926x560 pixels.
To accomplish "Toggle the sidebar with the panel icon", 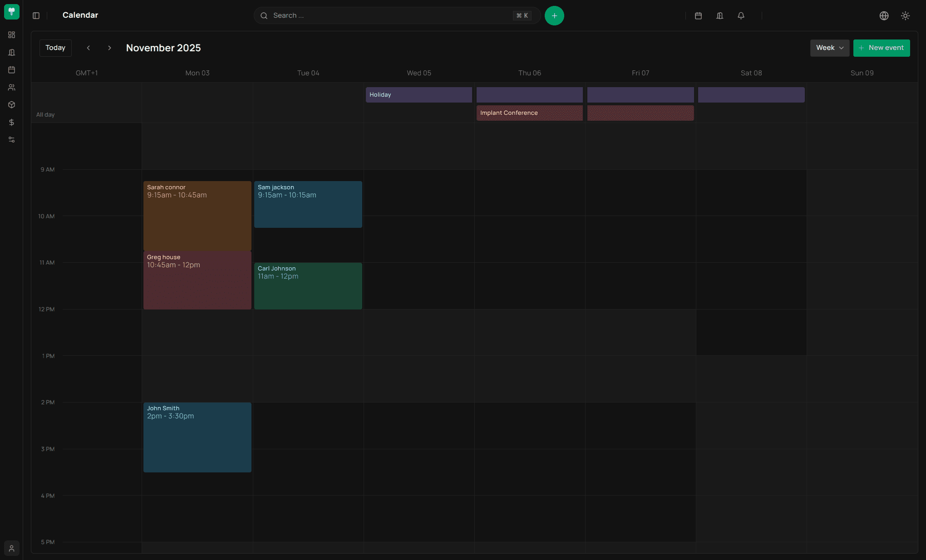I will [36, 15].
